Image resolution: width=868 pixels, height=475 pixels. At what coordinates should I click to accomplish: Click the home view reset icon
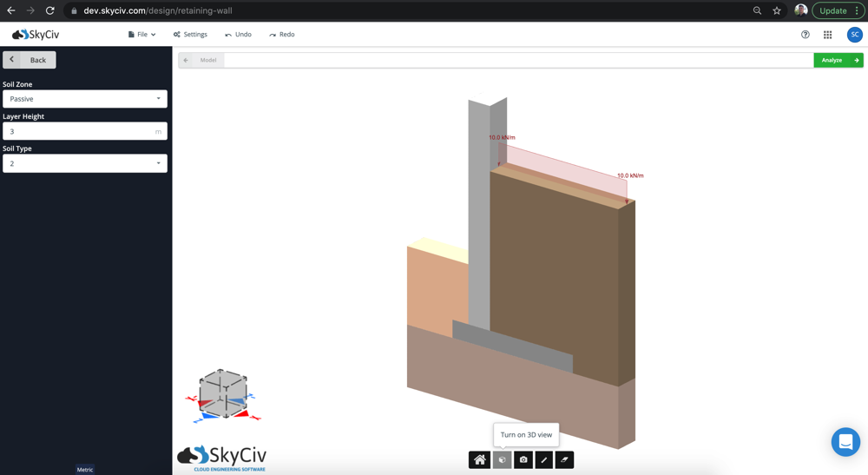[x=479, y=459]
